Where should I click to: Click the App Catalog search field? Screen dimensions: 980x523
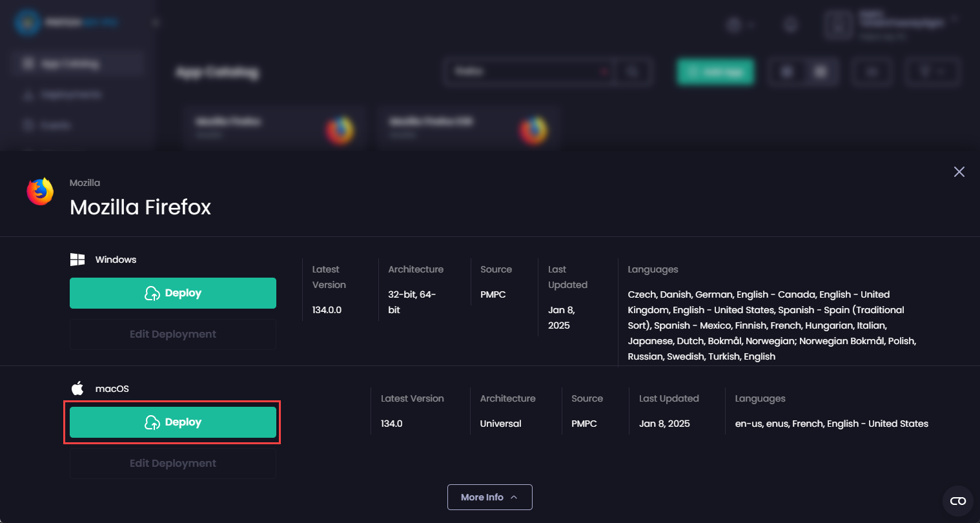tap(526, 72)
